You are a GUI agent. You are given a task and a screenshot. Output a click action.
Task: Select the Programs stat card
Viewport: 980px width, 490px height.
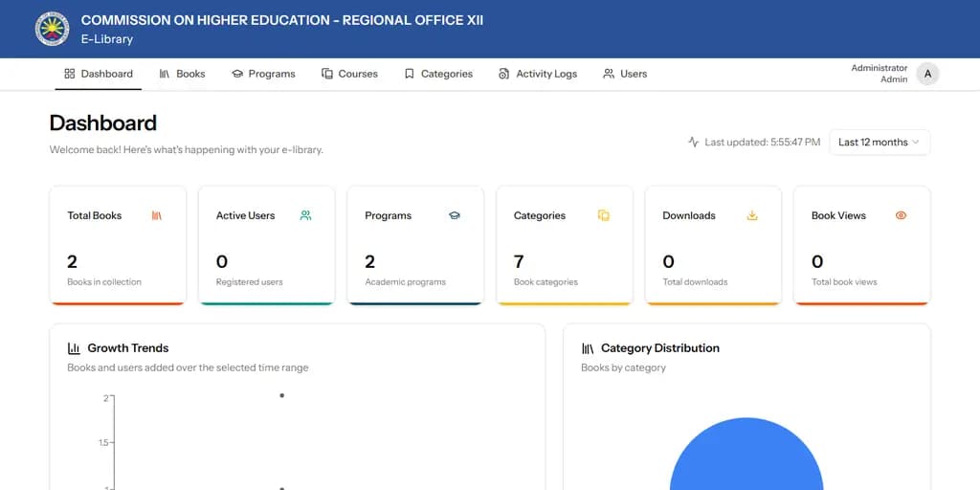pyautogui.click(x=415, y=245)
